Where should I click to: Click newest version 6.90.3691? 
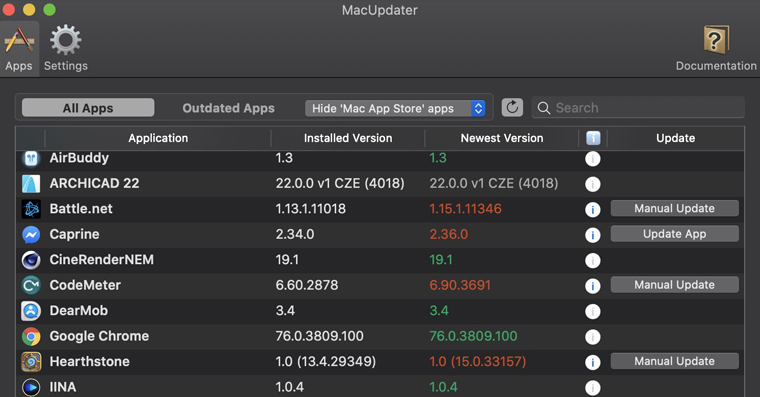click(460, 285)
